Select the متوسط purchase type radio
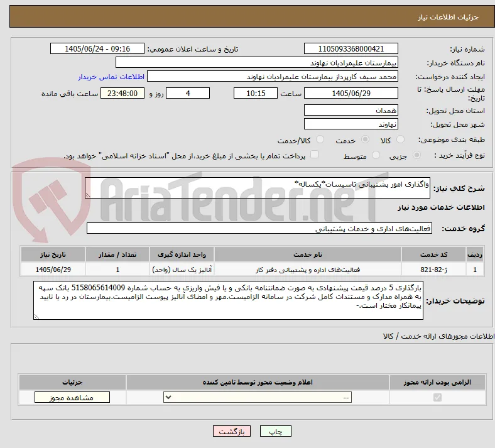The width and height of the screenshot is (495, 448). tap(376, 155)
